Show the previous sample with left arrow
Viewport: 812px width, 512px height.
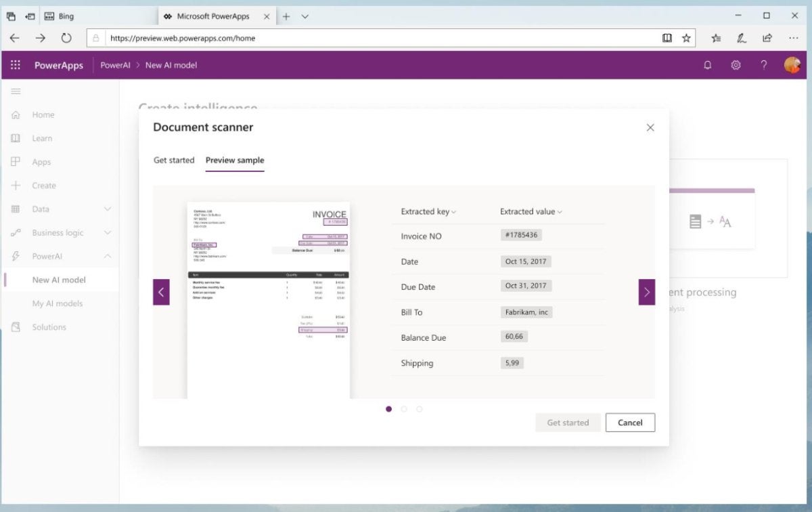click(161, 292)
